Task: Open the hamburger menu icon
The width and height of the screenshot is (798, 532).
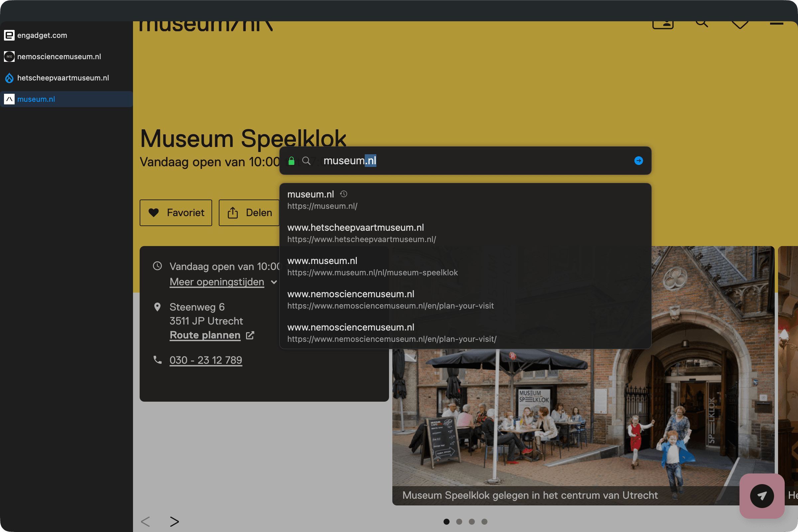Action: (777, 23)
